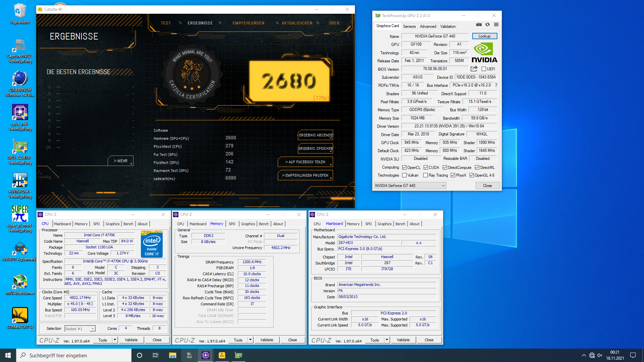Click ERGEBNIS ABSENDEN button
The height and width of the screenshot is (362, 644).
pyautogui.click(x=316, y=135)
